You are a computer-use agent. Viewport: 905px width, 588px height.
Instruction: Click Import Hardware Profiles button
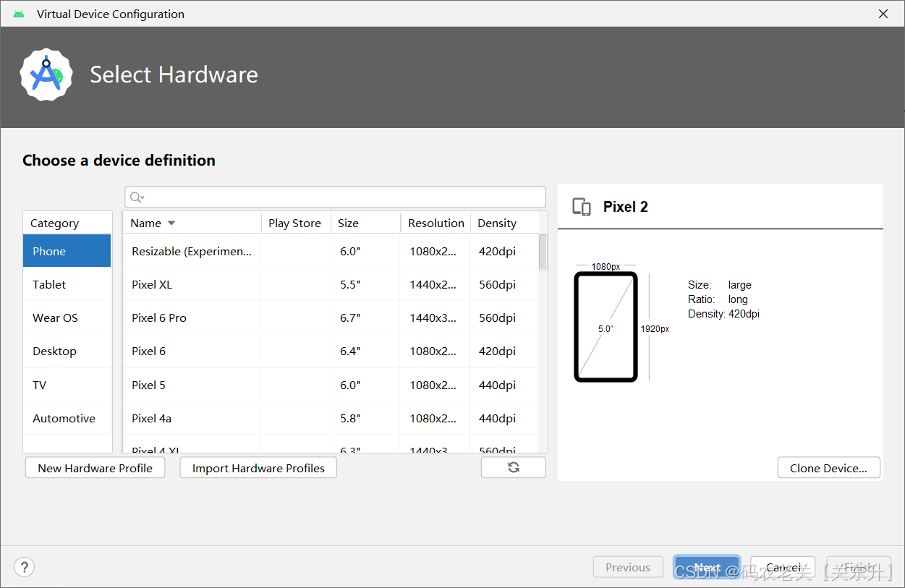tap(258, 468)
